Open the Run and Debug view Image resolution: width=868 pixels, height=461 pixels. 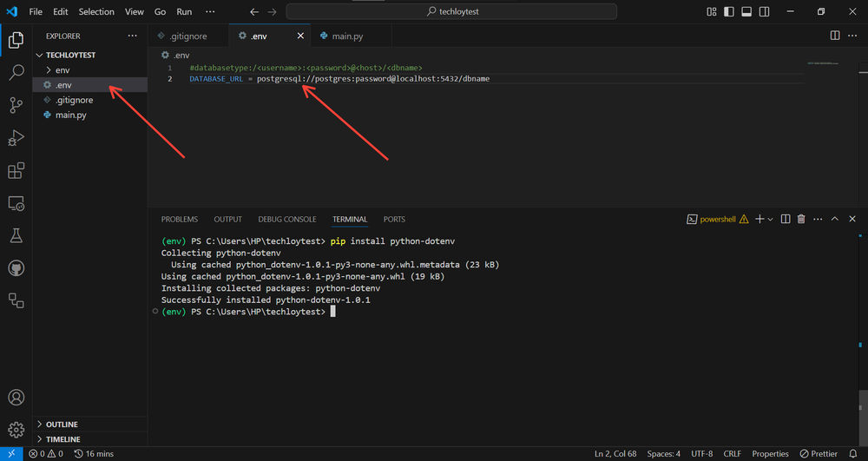tap(16, 138)
